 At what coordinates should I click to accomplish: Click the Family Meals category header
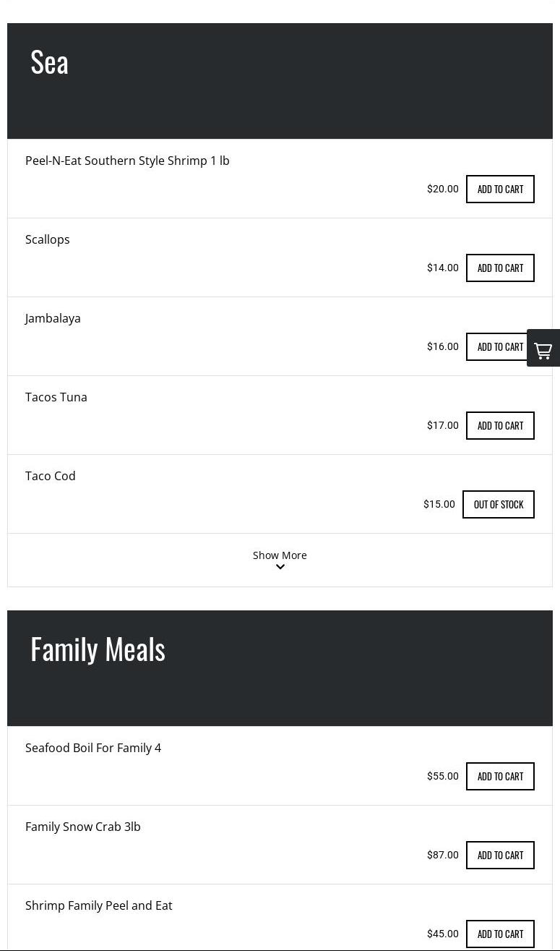98,649
